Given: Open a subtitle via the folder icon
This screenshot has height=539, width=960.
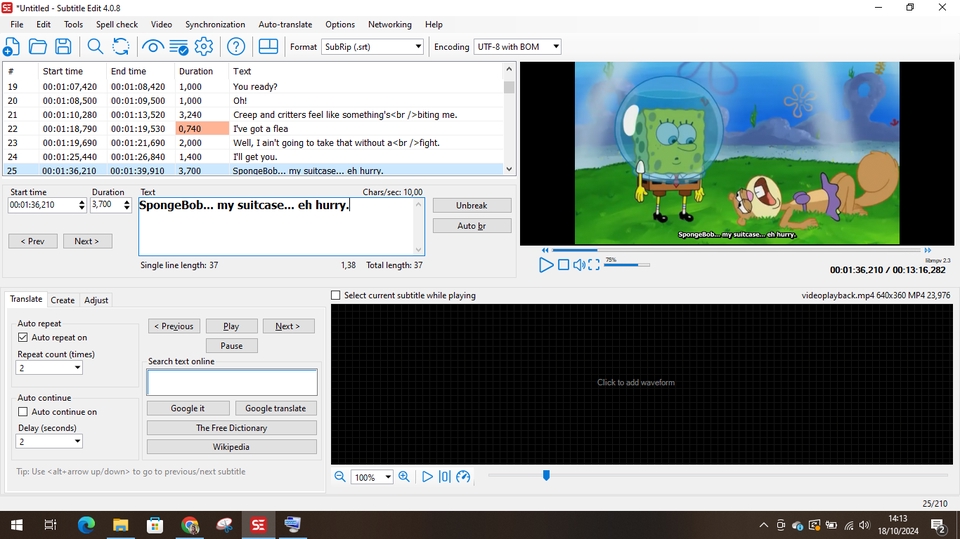Looking at the screenshot, I should [x=37, y=47].
